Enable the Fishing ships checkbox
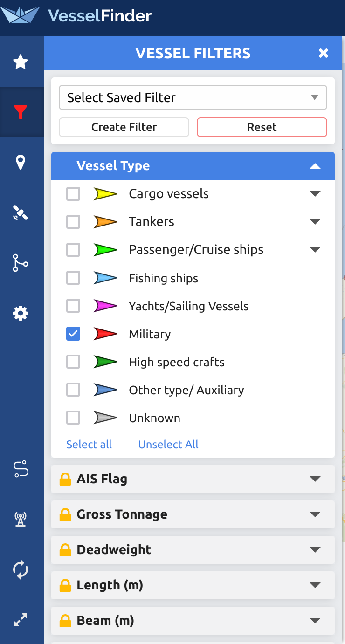The width and height of the screenshot is (345, 644). 73,278
